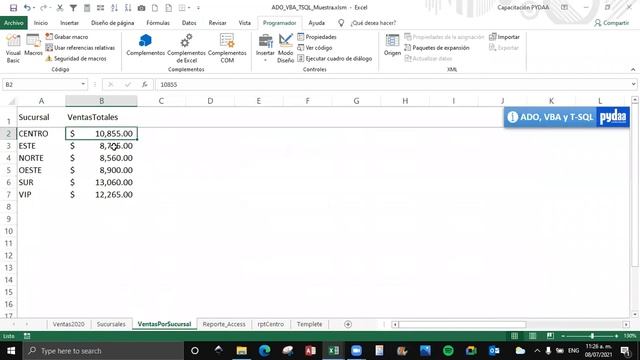The width and height of the screenshot is (640, 360).
Task: Open Windows Start menu
Action: (x=11, y=351)
